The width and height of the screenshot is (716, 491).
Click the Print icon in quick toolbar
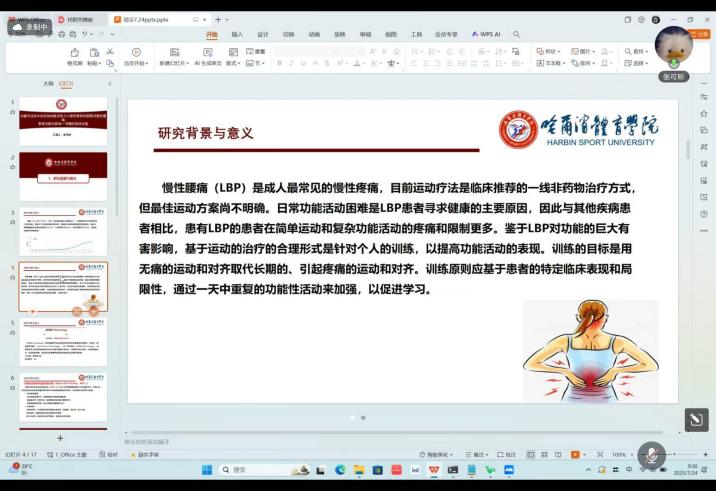coord(62,34)
